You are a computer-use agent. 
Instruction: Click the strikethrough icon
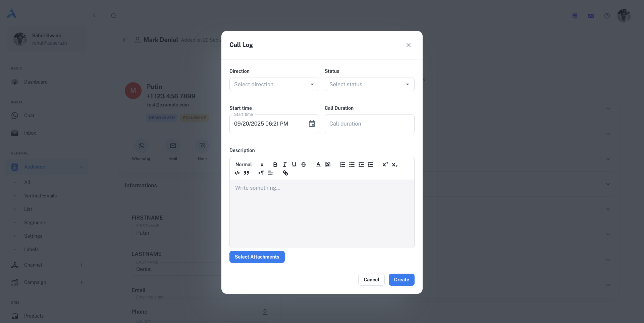[304, 165]
